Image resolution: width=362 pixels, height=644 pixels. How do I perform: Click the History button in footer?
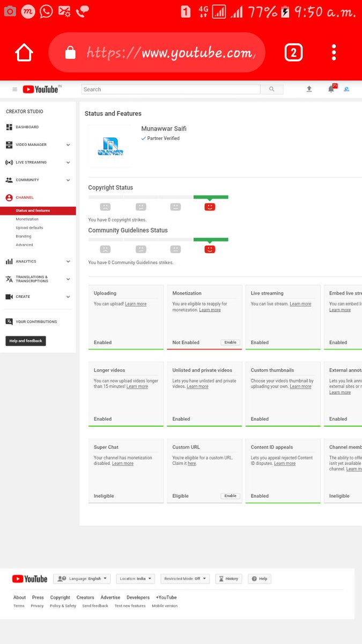click(x=228, y=579)
